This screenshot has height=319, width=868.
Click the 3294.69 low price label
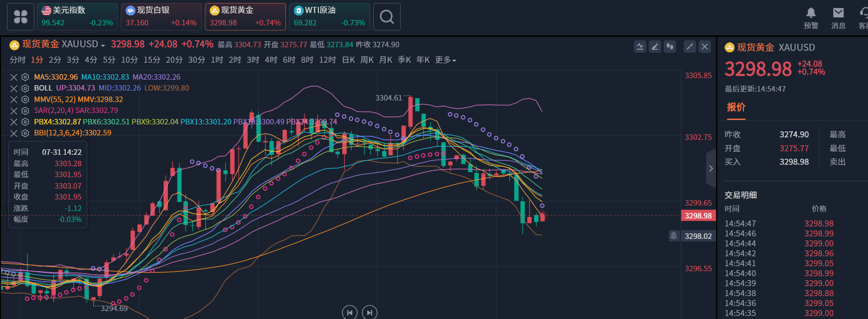click(x=114, y=309)
